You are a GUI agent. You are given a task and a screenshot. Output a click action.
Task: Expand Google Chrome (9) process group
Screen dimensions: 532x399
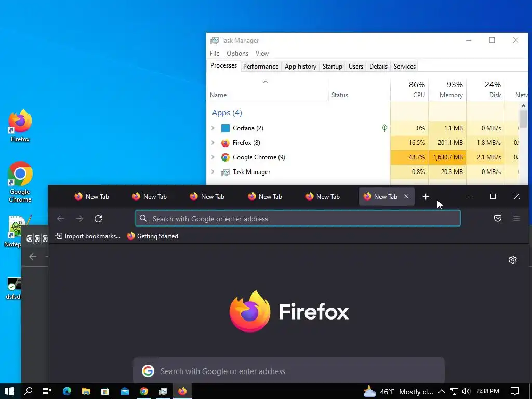point(213,157)
